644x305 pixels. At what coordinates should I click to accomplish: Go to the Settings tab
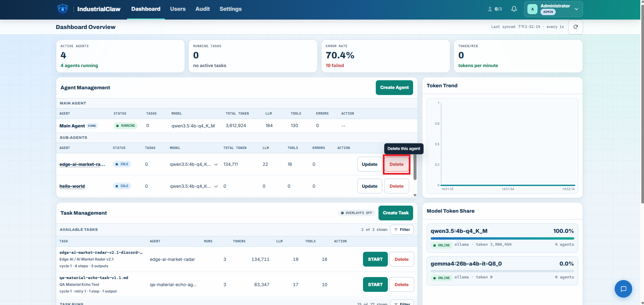coord(231,9)
